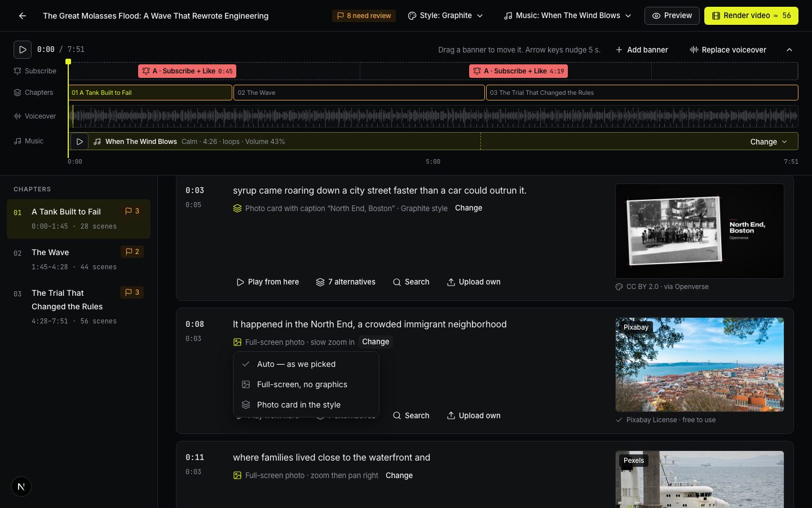Open chapter 03 The Trial That Changed the Rules
The height and width of the screenshot is (508, 812).
point(78,306)
